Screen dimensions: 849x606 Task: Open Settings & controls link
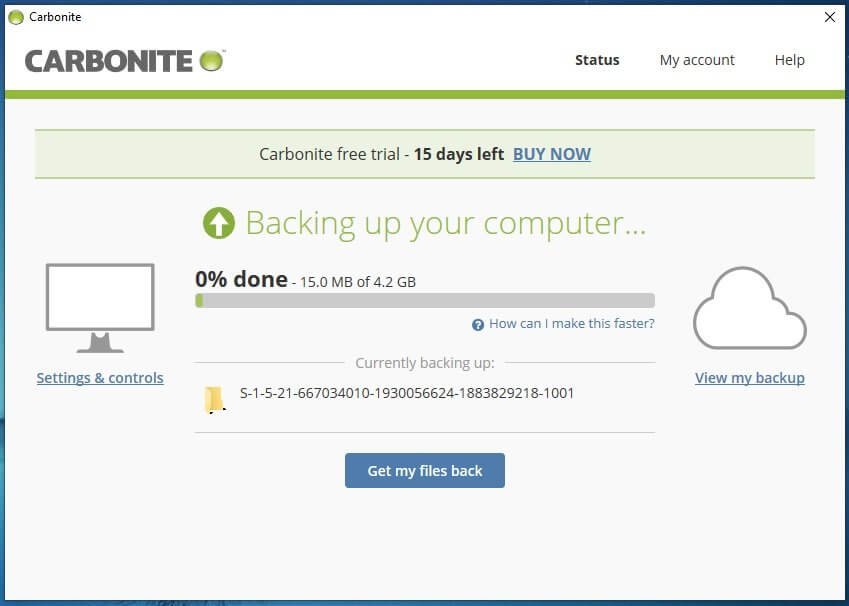point(100,378)
